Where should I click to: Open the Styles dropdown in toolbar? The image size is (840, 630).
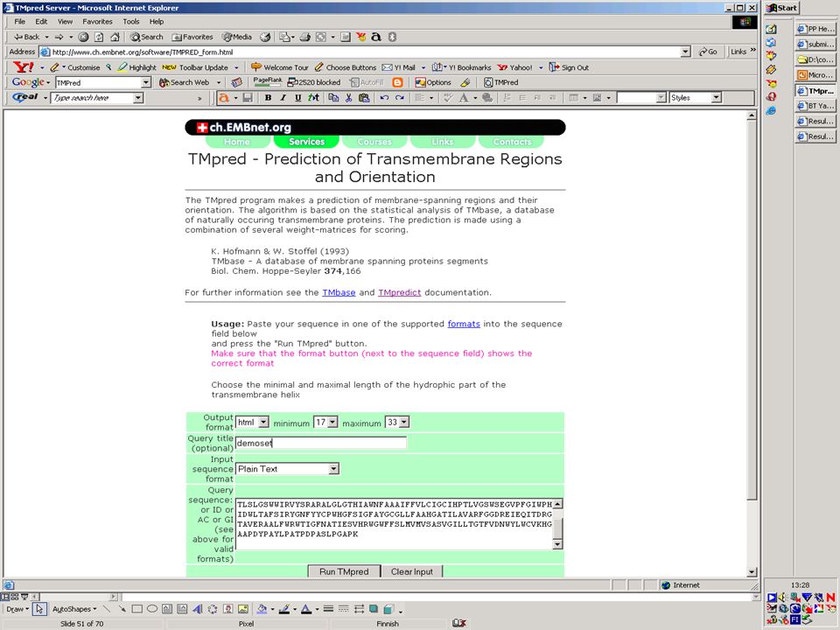[716, 97]
